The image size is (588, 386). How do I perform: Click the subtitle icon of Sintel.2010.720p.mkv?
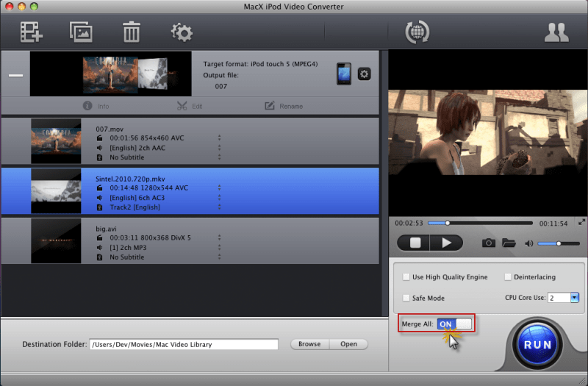tap(99, 207)
